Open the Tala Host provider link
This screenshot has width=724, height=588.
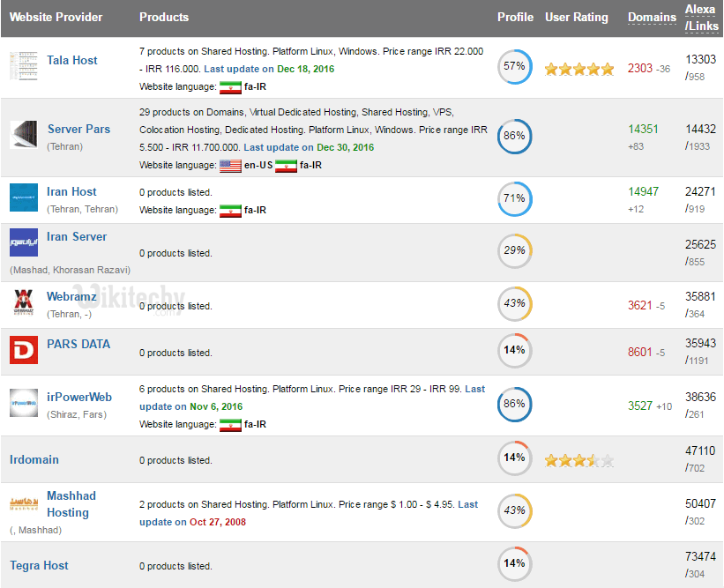(72, 60)
